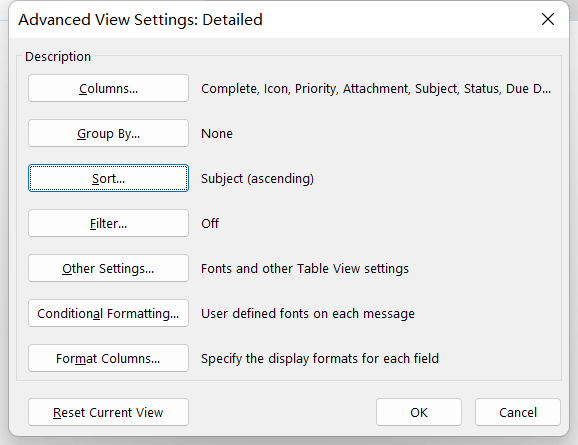The height and width of the screenshot is (445, 578).
Task: Click the 'Subject (ascending)' sort description
Action: (x=257, y=179)
